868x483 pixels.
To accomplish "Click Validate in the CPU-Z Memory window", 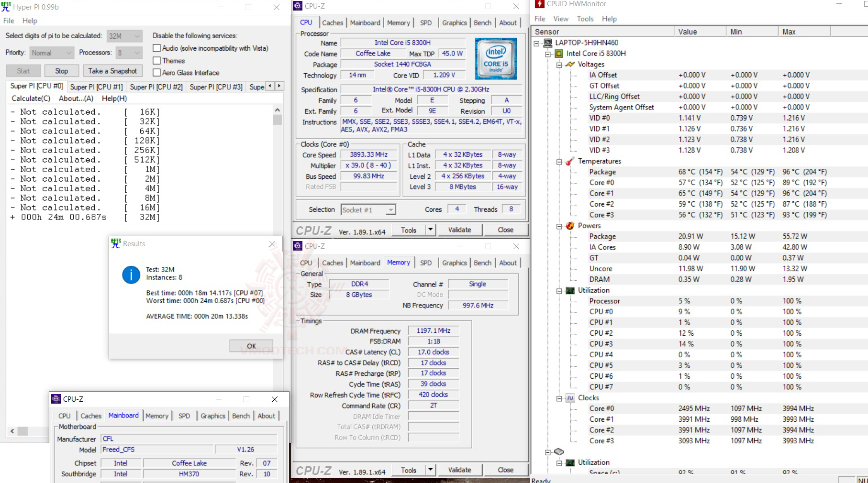I will click(459, 470).
